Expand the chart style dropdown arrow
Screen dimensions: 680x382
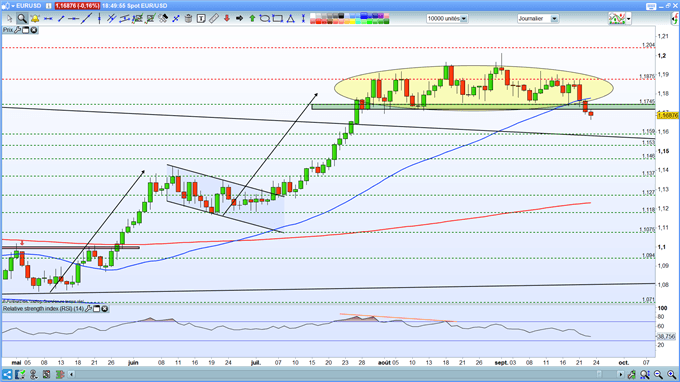point(628,19)
